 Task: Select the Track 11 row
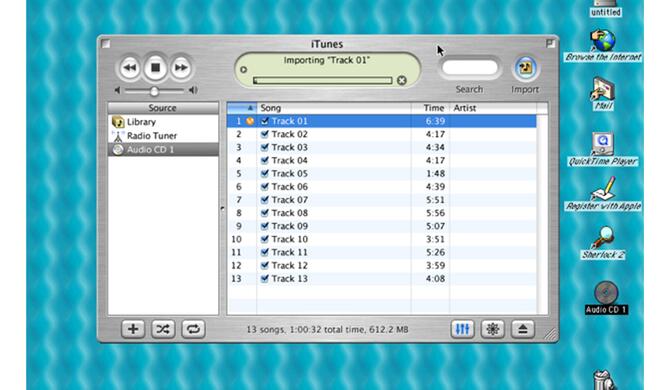coord(382,252)
